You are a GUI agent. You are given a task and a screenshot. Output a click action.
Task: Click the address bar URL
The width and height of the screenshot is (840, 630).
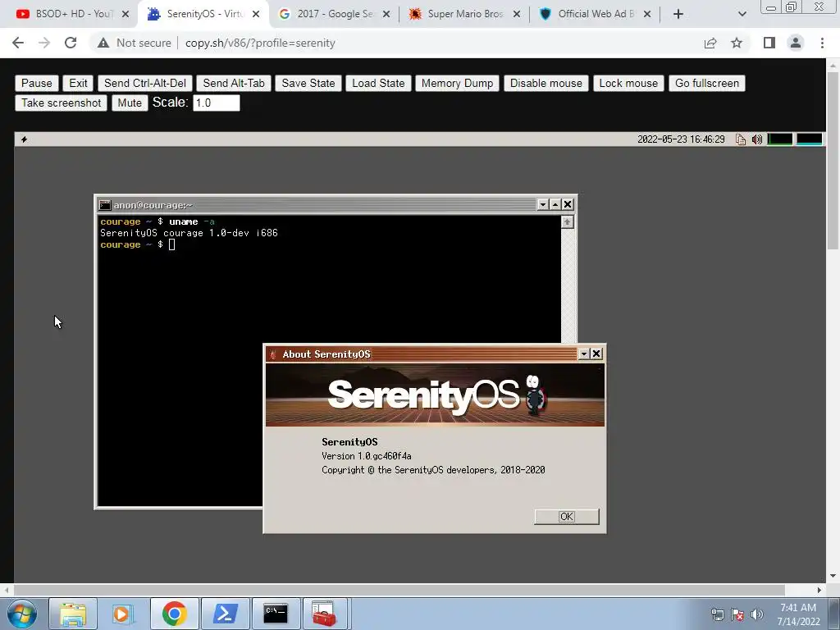tap(260, 43)
